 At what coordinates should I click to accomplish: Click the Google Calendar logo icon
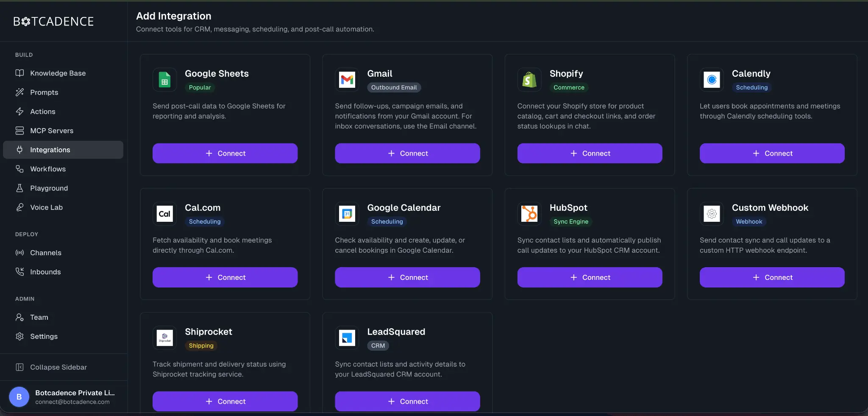(347, 214)
